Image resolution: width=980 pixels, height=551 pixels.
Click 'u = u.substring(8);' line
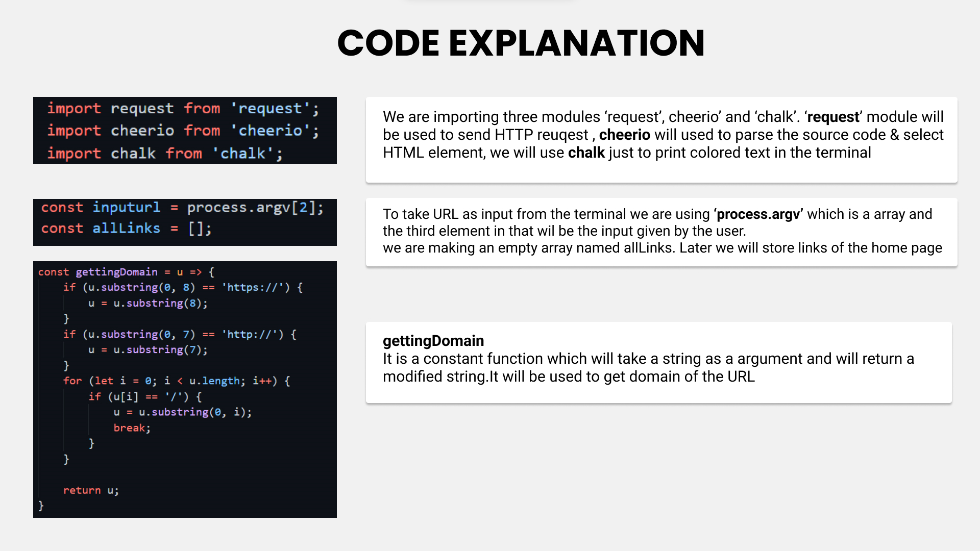click(148, 303)
